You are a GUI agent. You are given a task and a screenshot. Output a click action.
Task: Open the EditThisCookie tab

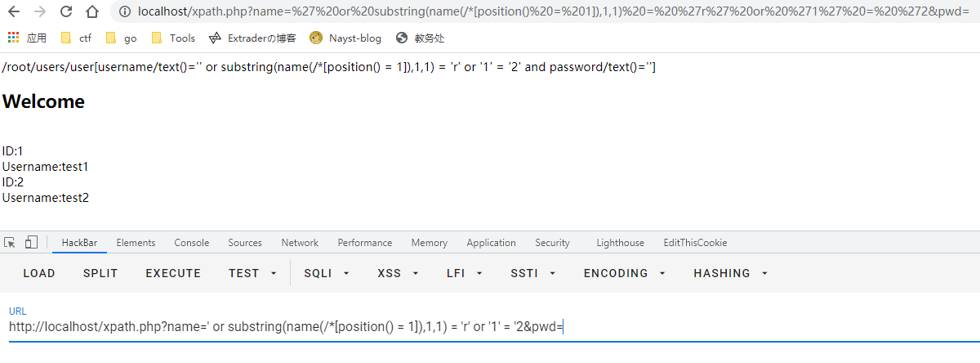pyautogui.click(x=695, y=243)
